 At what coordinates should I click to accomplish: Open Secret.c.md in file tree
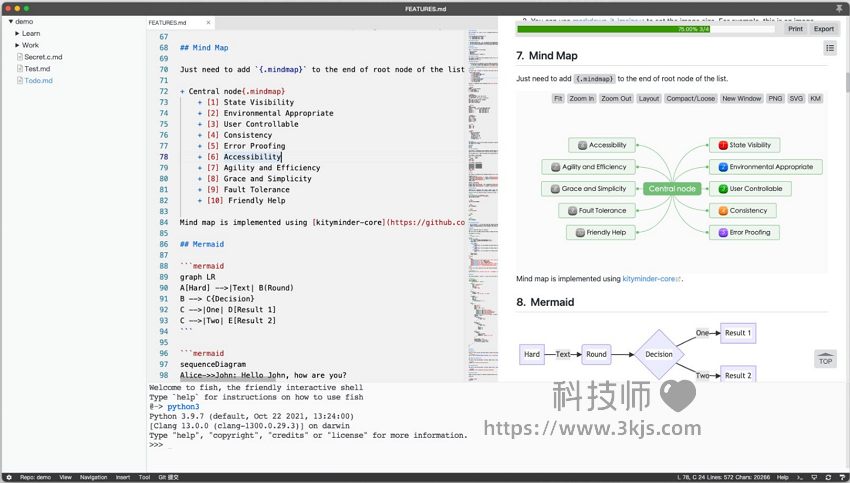point(43,57)
